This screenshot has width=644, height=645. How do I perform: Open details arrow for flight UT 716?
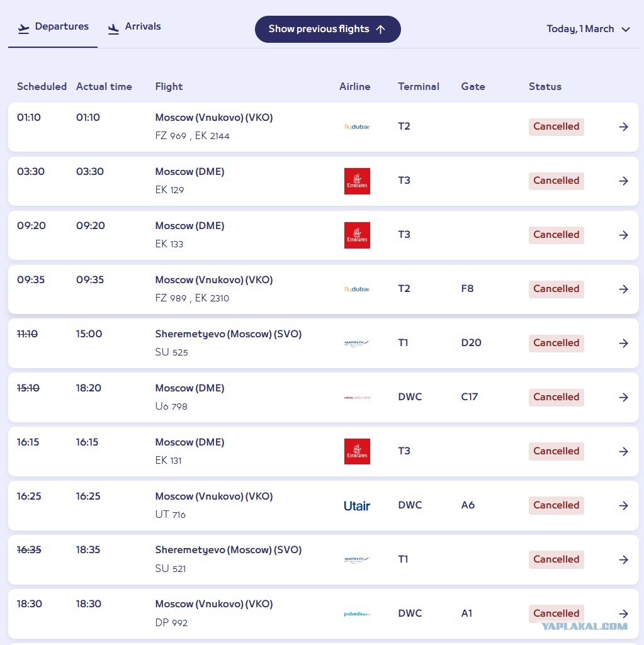pos(623,505)
